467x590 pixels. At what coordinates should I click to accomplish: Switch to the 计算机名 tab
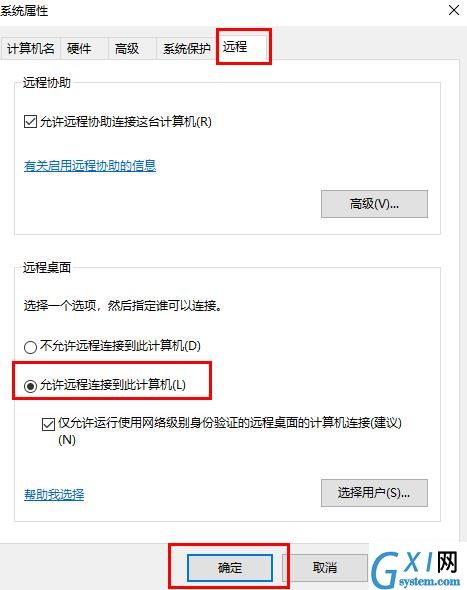pyautogui.click(x=30, y=48)
